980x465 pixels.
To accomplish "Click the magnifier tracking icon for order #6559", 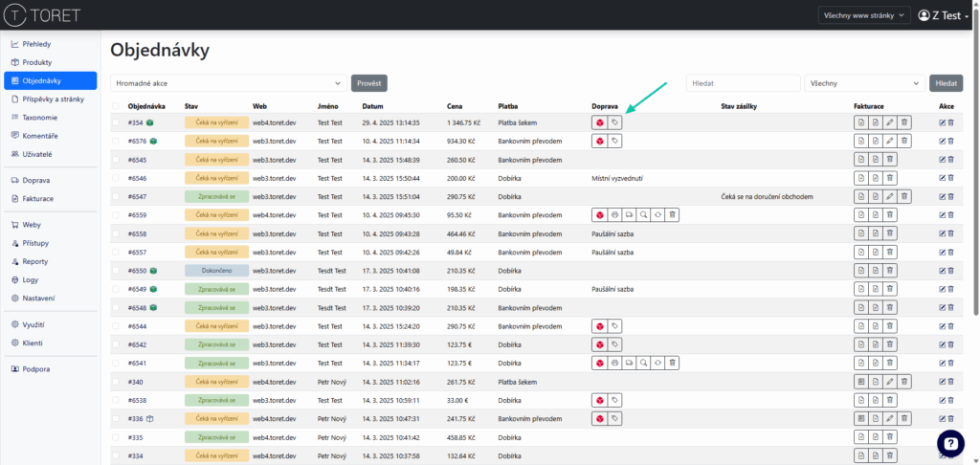I will pyautogui.click(x=643, y=215).
